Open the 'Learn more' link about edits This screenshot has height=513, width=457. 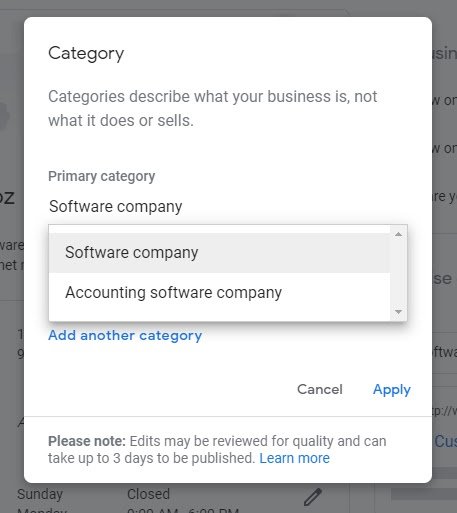(294, 458)
